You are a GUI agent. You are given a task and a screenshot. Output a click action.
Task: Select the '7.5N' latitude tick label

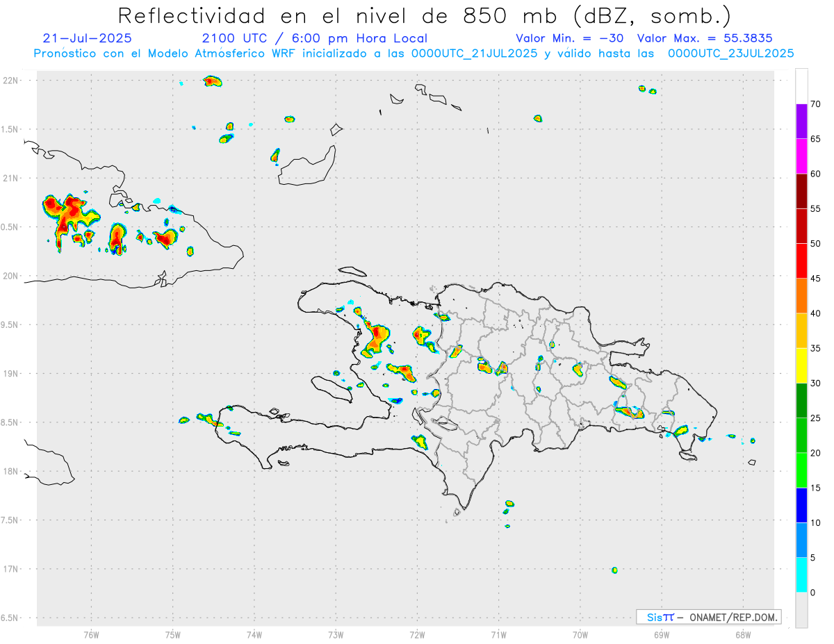(x=10, y=520)
